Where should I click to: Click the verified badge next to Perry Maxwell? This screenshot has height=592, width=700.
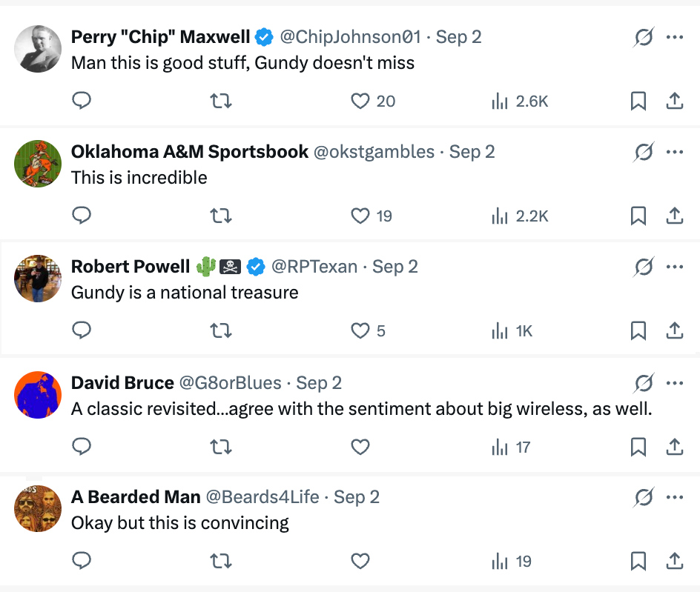click(264, 36)
